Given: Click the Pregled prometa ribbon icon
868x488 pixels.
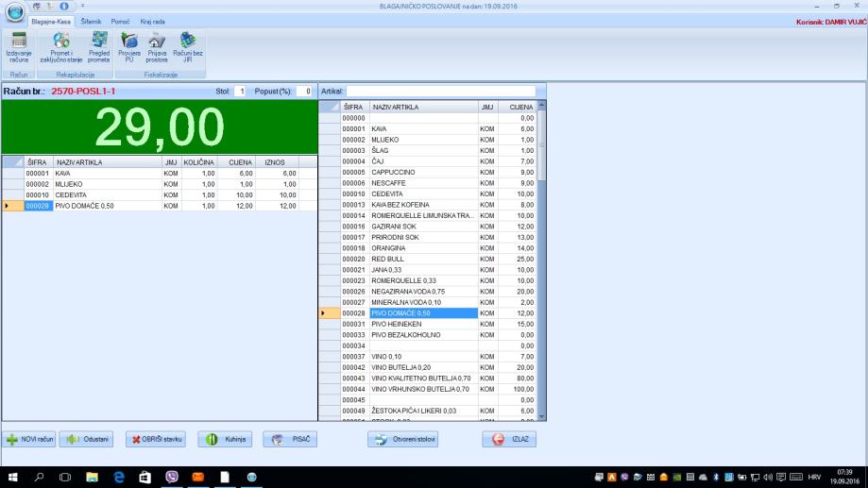Looking at the screenshot, I should pos(100,47).
